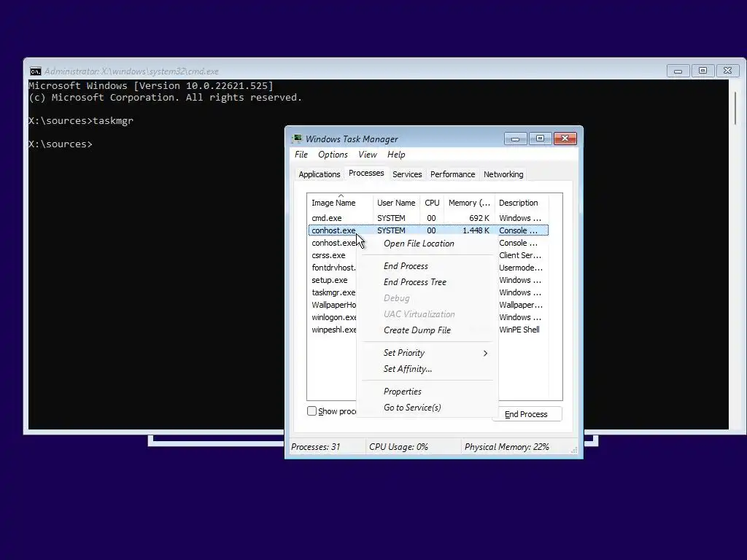
Task: Click the 1,448 K memory value
Action: (476, 230)
